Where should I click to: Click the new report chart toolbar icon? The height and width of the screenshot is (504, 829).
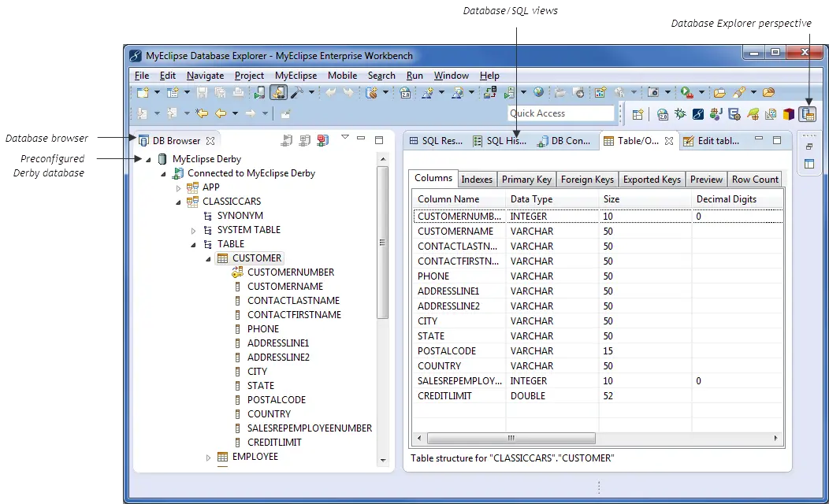tap(600, 92)
